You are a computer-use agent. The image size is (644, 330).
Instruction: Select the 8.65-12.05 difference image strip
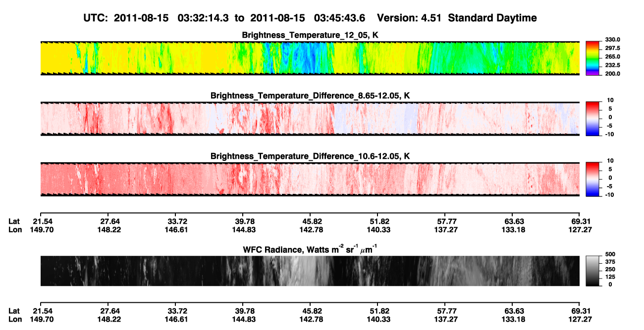coord(310,118)
